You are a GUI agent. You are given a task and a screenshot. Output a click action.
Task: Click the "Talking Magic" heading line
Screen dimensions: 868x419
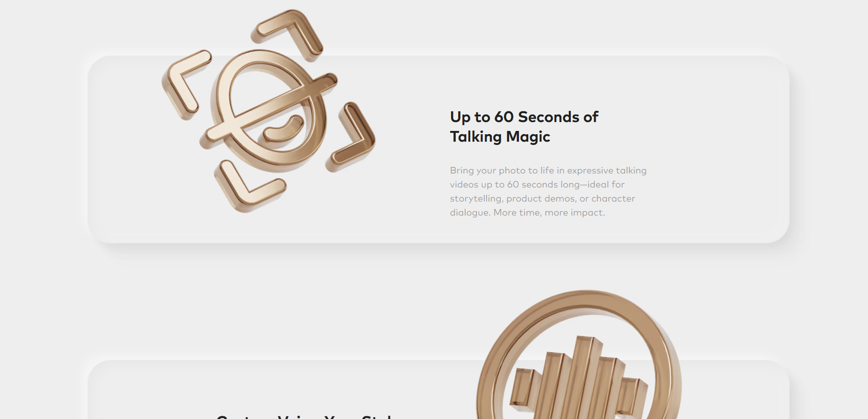click(x=500, y=137)
